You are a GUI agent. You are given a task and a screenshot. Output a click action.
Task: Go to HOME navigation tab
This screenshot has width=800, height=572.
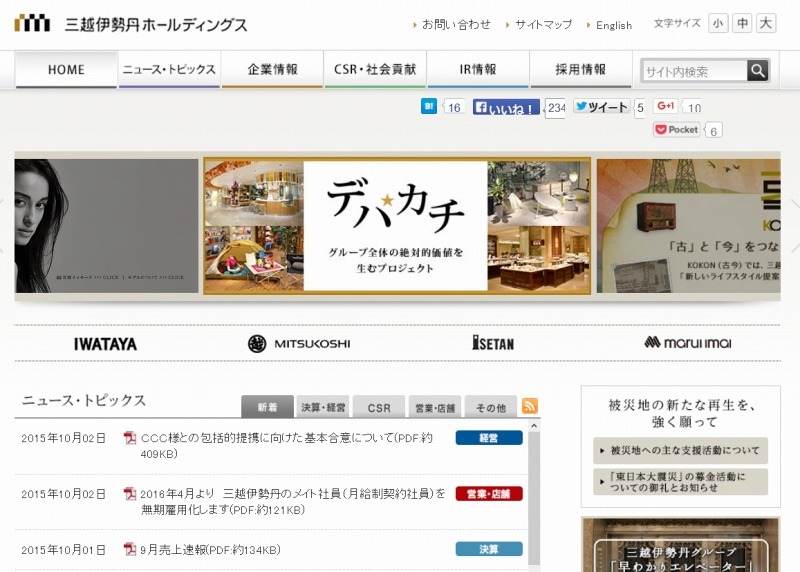point(66,69)
